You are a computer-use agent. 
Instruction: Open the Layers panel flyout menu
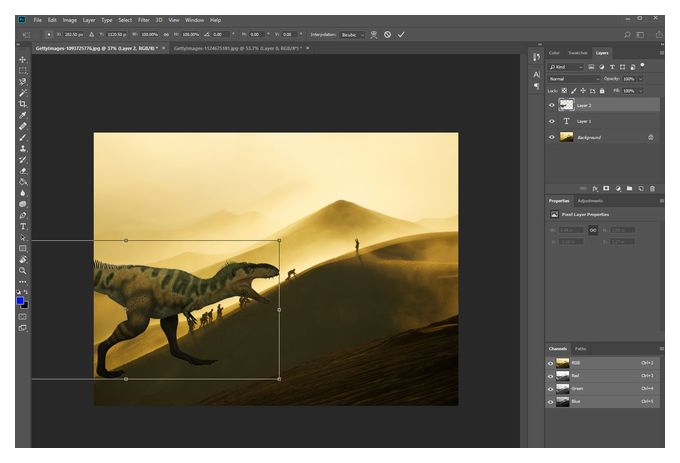[x=661, y=53]
